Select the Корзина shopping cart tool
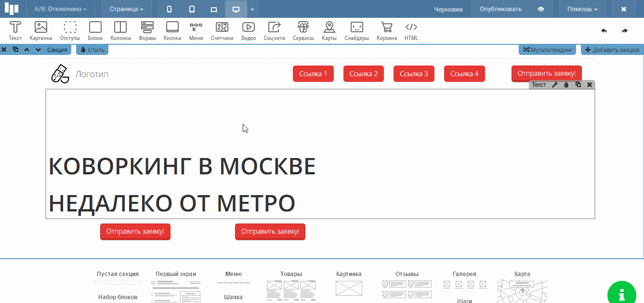 point(386,31)
